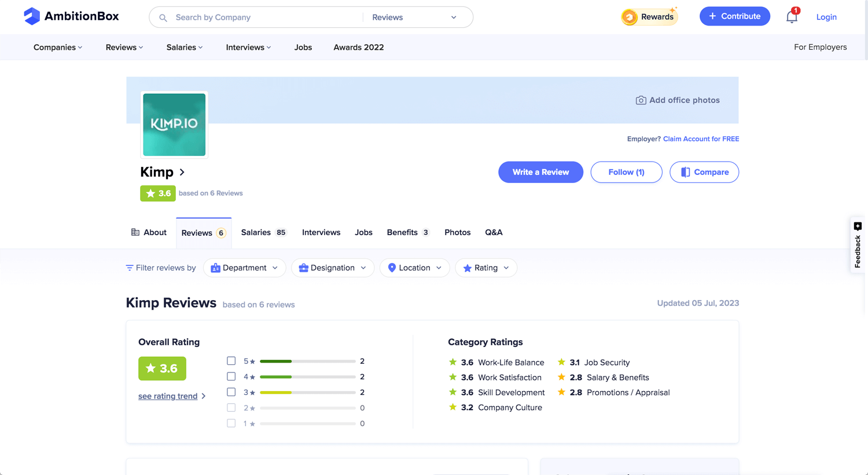The image size is (868, 475).
Task: Click the Kimp.io company logo
Action: (x=174, y=125)
